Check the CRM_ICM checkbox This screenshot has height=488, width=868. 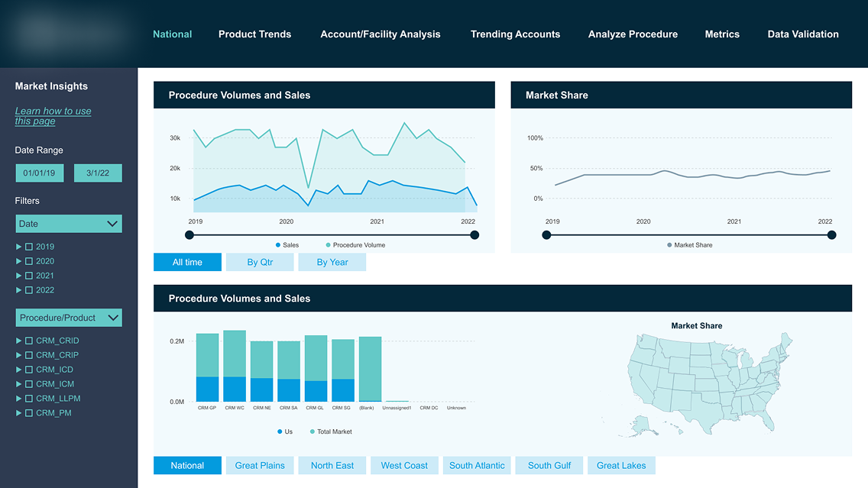pos(29,384)
